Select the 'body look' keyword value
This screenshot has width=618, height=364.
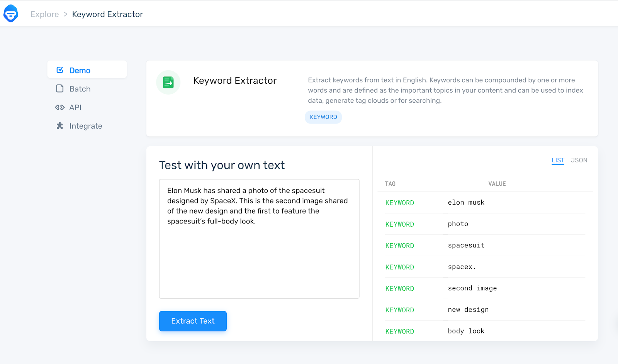(466, 331)
